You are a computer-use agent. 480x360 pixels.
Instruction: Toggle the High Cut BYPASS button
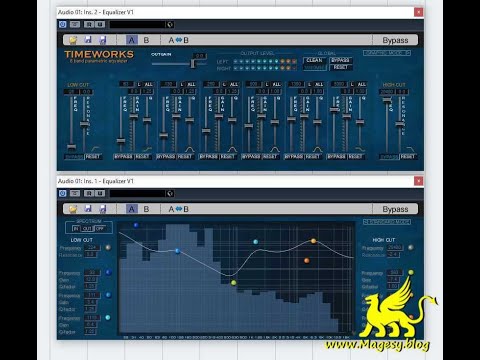point(389,157)
